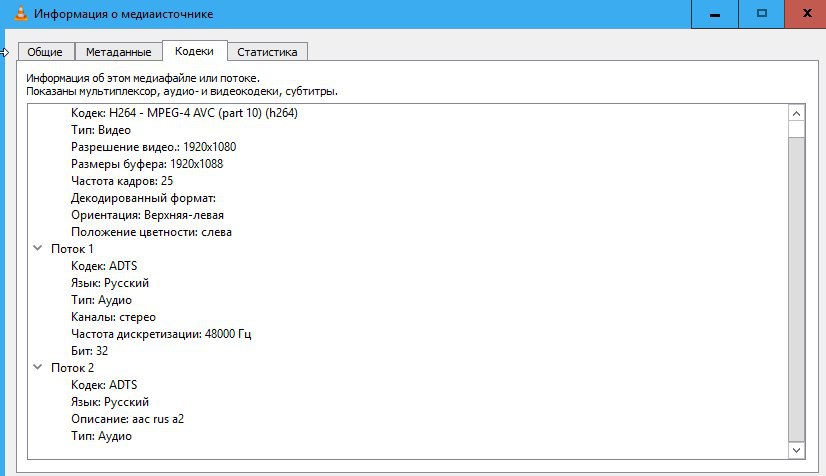Select the row Положение цветности: слева
The height and width of the screenshot is (476, 826).
tap(151, 232)
